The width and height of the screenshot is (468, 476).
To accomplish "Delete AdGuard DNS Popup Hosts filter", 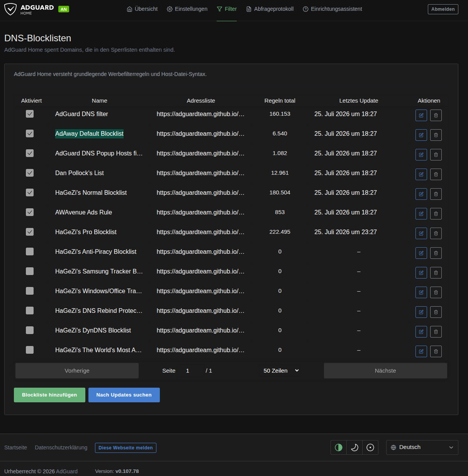I will pyautogui.click(x=436, y=155).
